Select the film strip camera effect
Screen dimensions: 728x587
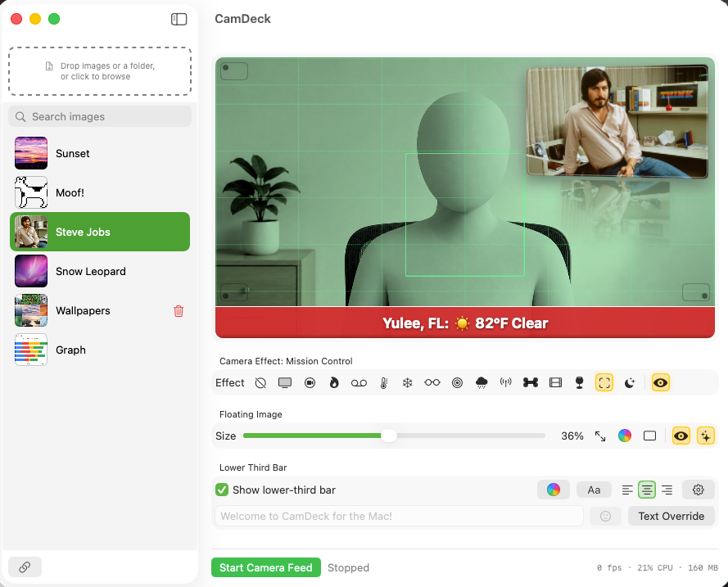[x=555, y=383]
